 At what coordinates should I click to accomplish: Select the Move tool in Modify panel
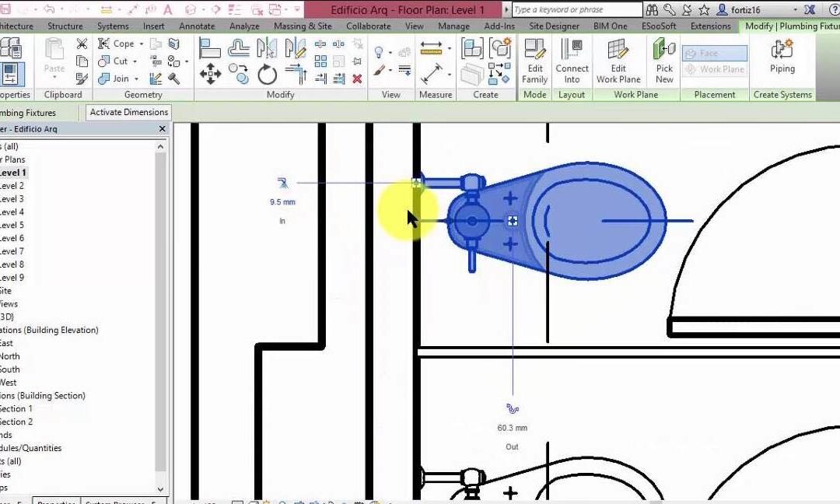210,73
